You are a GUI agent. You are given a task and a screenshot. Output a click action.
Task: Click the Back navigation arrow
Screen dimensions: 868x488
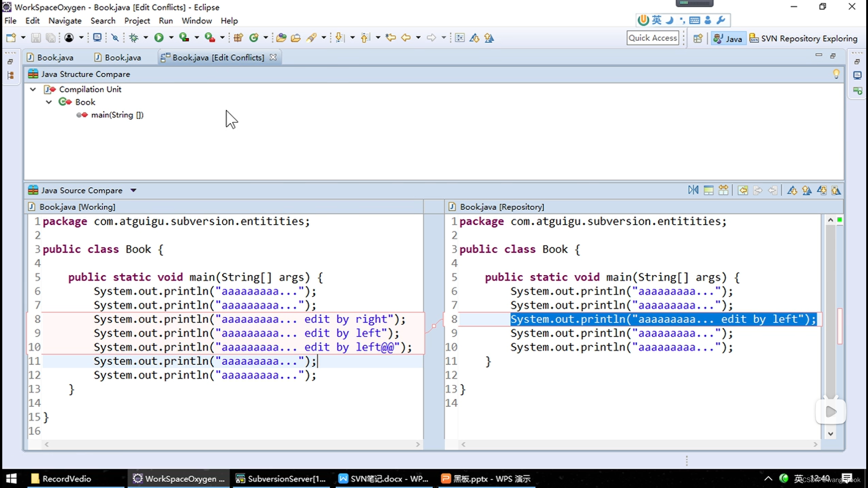[406, 38]
